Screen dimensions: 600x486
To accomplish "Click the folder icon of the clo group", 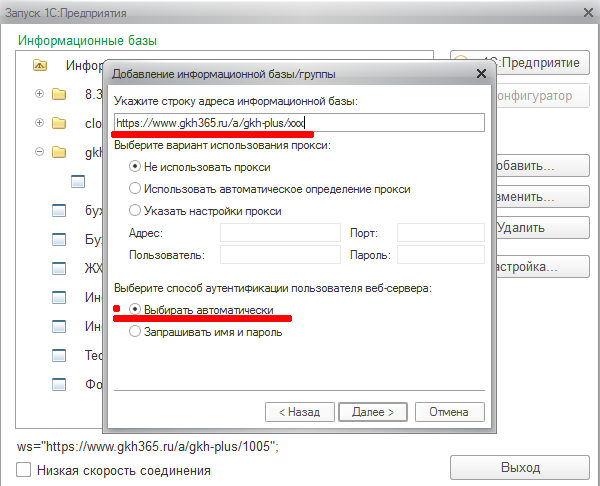I will (59, 123).
